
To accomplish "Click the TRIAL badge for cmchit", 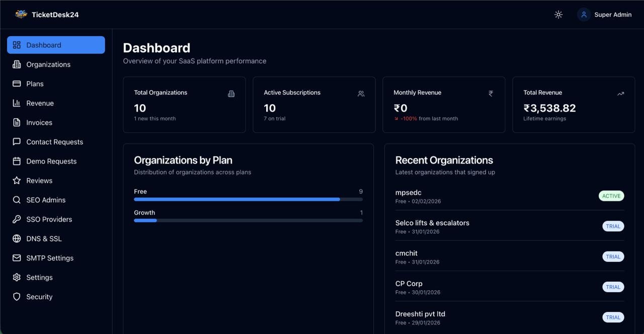I will (x=613, y=256).
